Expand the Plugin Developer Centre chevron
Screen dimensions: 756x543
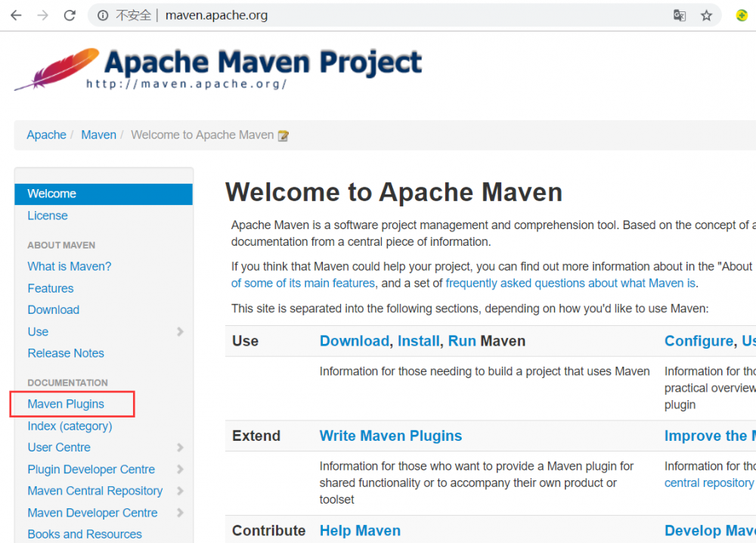coord(180,469)
